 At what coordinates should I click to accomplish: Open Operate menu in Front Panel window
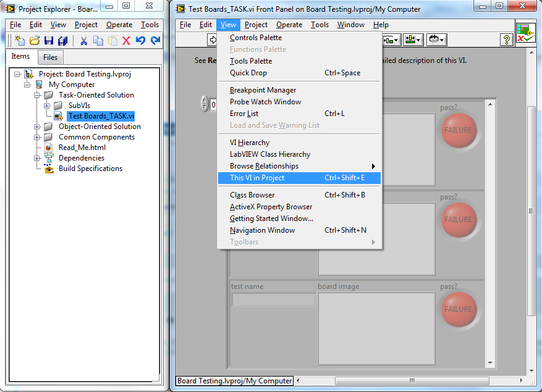coord(289,25)
